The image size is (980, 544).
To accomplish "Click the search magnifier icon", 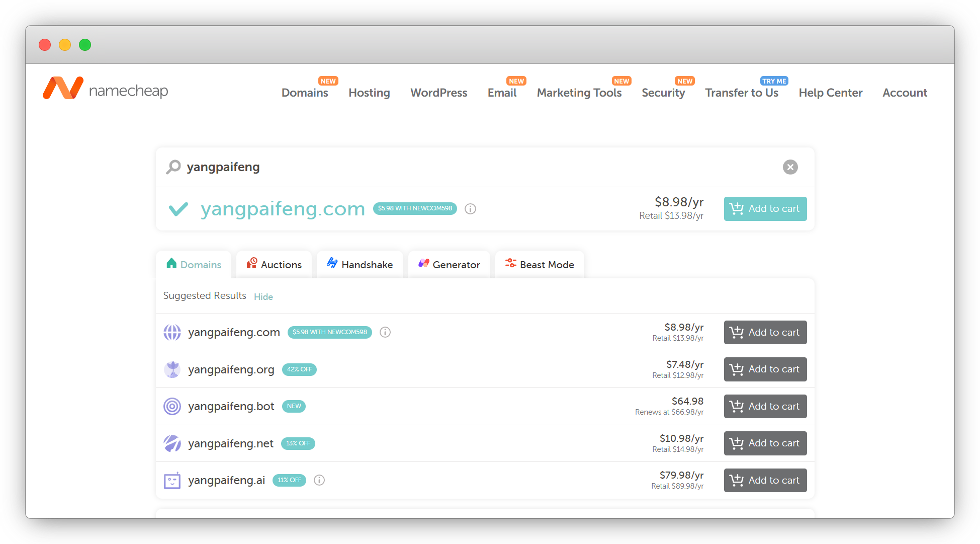I will (173, 167).
